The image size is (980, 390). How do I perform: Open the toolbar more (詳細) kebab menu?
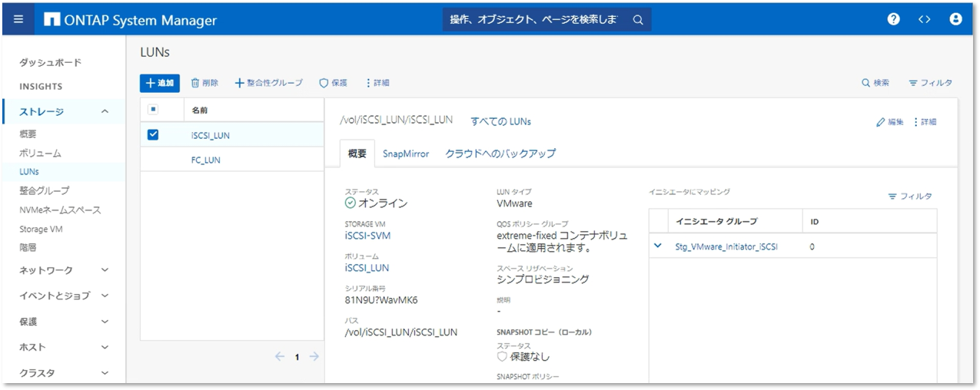[x=377, y=83]
